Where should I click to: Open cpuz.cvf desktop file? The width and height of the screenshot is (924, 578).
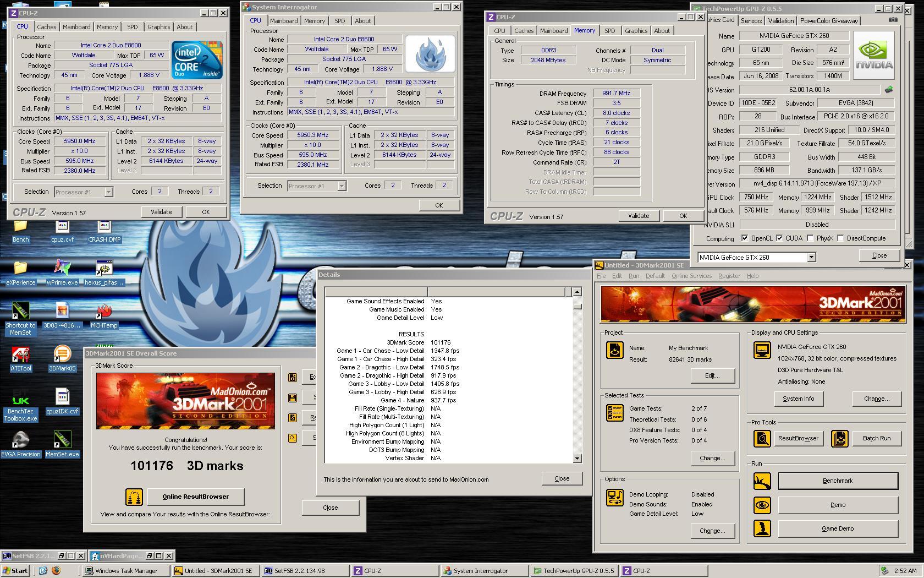coord(62,231)
